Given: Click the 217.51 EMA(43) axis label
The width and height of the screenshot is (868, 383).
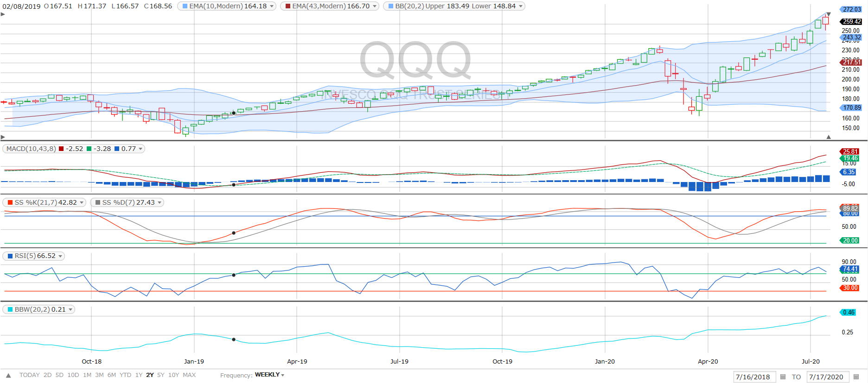Looking at the screenshot, I should 851,62.
